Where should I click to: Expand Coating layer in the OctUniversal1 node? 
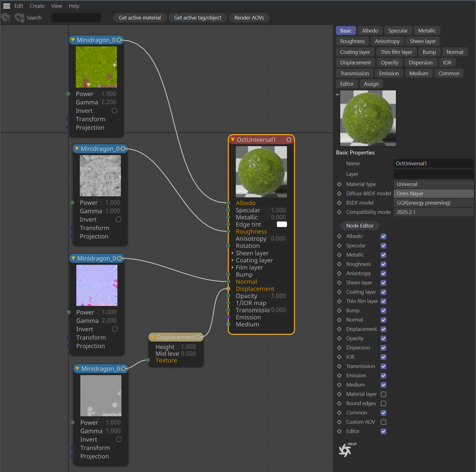(233, 260)
